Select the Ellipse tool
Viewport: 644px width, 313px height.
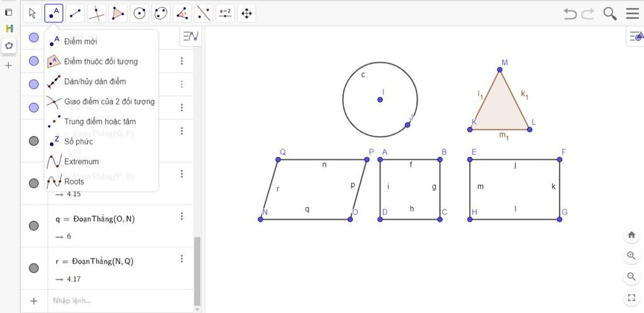pyautogui.click(x=160, y=14)
